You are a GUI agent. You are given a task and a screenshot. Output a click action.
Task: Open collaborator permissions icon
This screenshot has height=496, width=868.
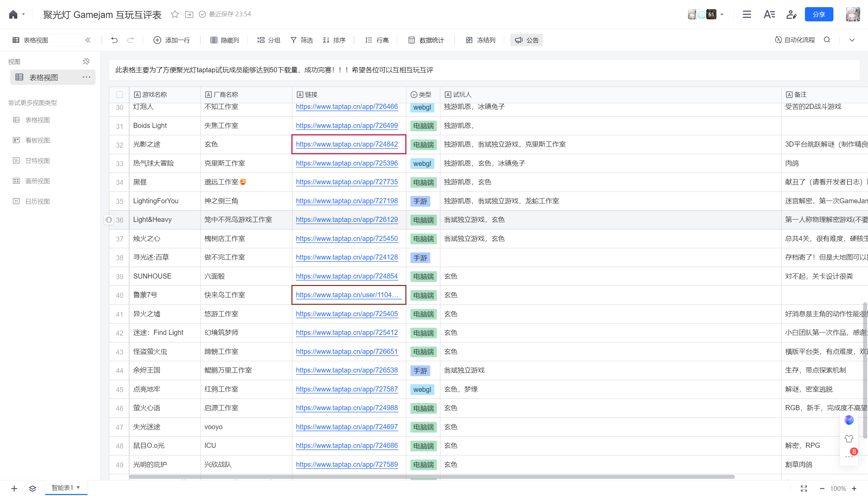click(x=791, y=14)
